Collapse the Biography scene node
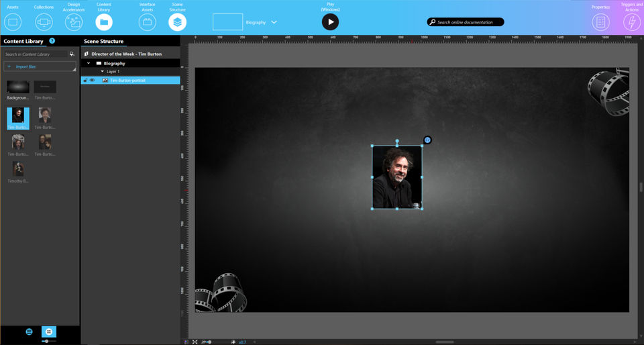644x345 pixels. coord(89,63)
